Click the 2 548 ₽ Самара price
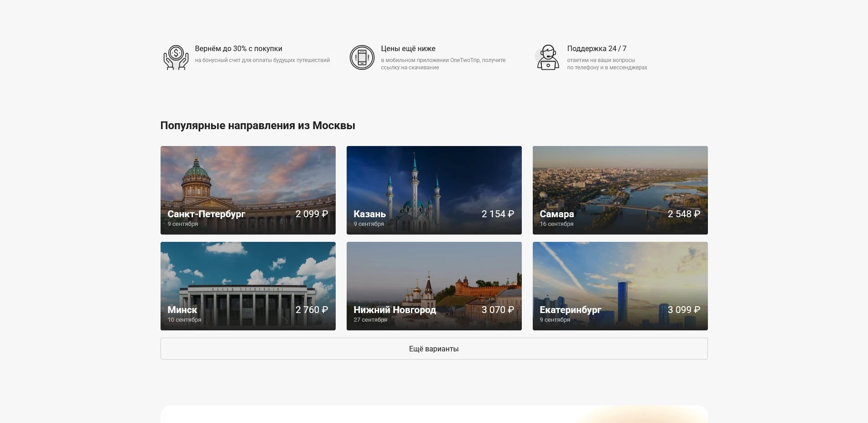Image resolution: width=868 pixels, height=423 pixels. point(684,214)
